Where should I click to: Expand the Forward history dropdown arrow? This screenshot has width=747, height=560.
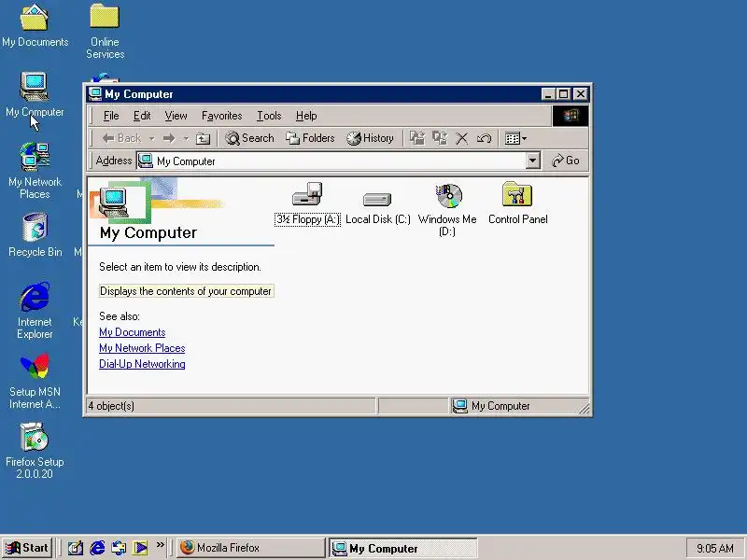tap(186, 138)
